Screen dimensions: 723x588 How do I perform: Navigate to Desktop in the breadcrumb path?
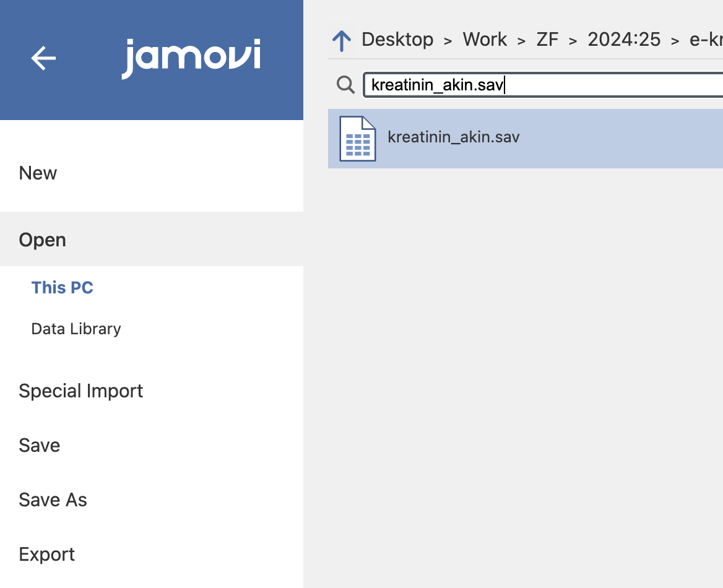click(397, 40)
